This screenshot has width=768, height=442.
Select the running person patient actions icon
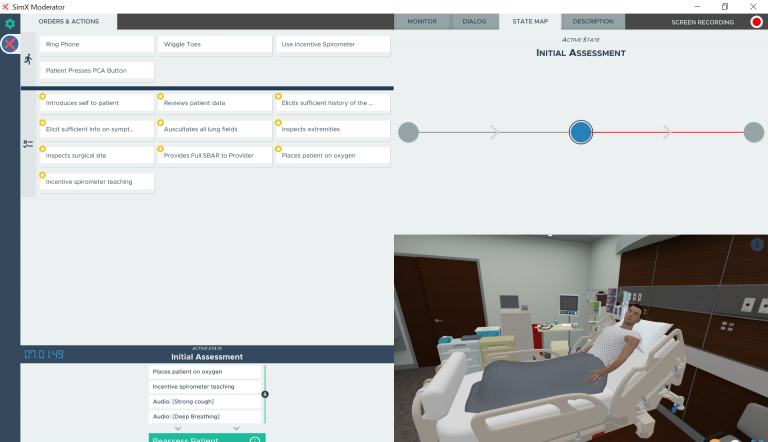tap(28, 59)
